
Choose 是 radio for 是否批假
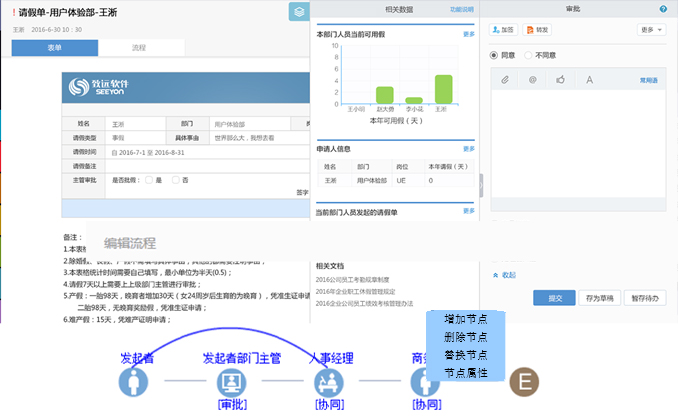click(149, 179)
